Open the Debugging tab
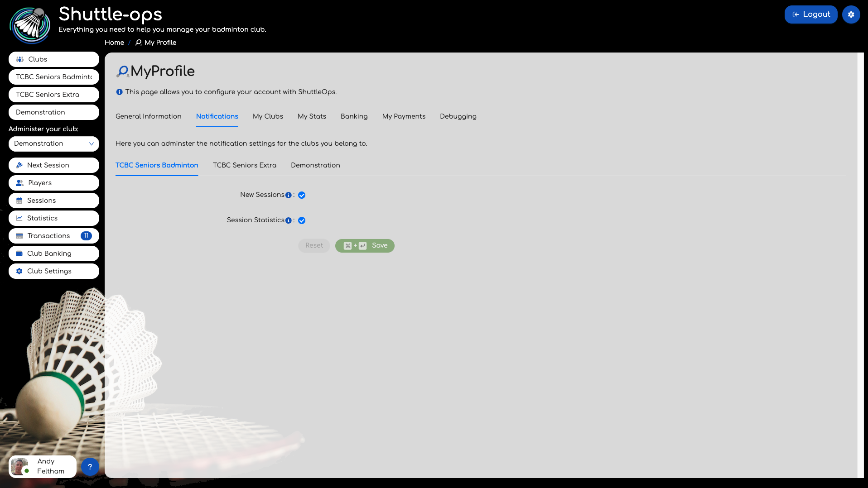868x488 pixels. [x=458, y=116]
